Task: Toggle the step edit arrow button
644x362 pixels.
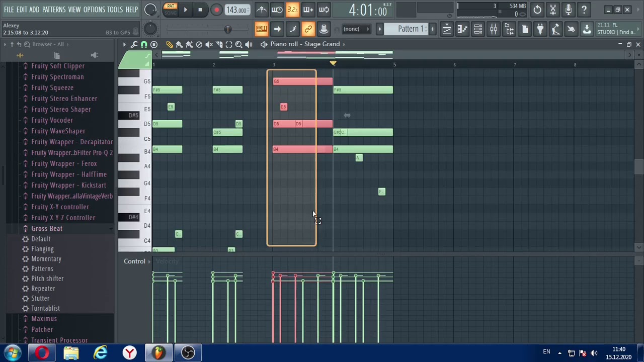Action: [277, 29]
